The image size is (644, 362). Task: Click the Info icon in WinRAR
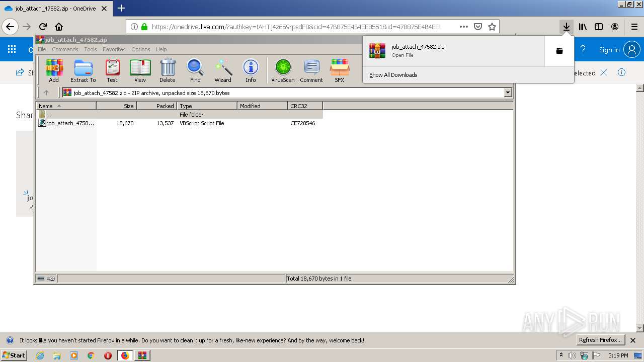[251, 71]
